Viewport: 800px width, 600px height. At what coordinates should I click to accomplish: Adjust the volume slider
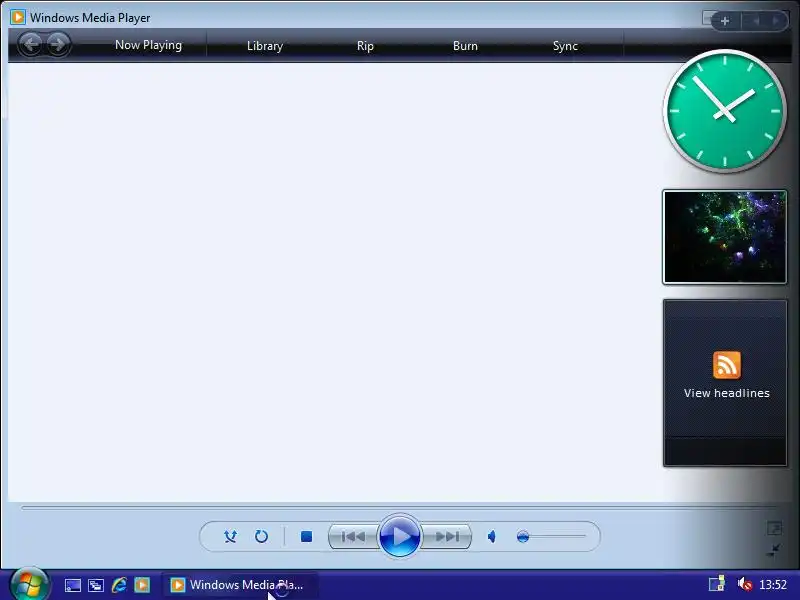coord(551,537)
